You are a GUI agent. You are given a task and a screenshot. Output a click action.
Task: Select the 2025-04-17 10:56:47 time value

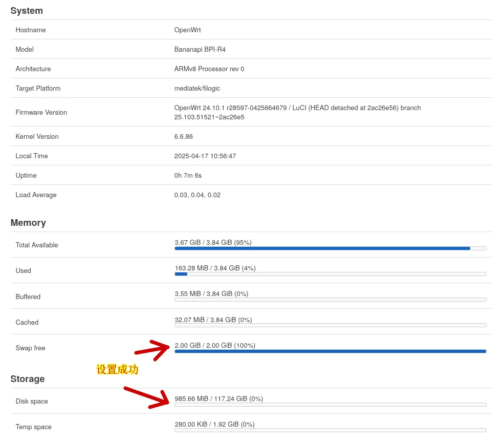tap(205, 156)
